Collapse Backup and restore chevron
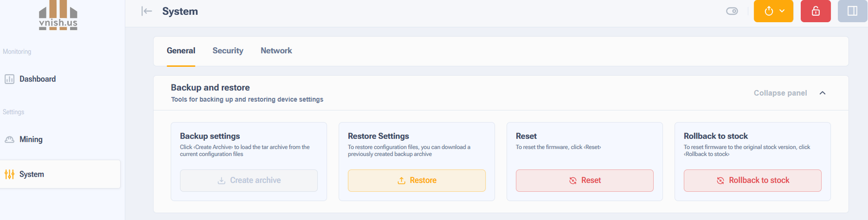This screenshot has width=868, height=220. coord(822,93)
